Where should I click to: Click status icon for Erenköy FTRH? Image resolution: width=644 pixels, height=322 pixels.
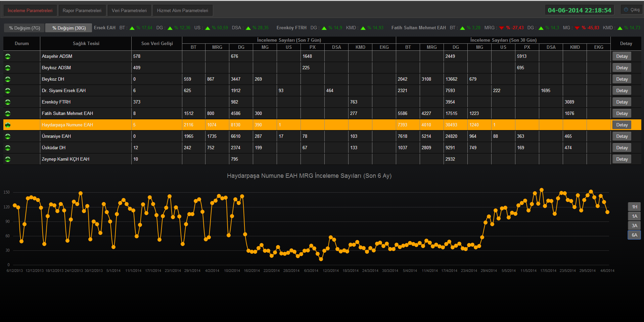click(8, 102)
